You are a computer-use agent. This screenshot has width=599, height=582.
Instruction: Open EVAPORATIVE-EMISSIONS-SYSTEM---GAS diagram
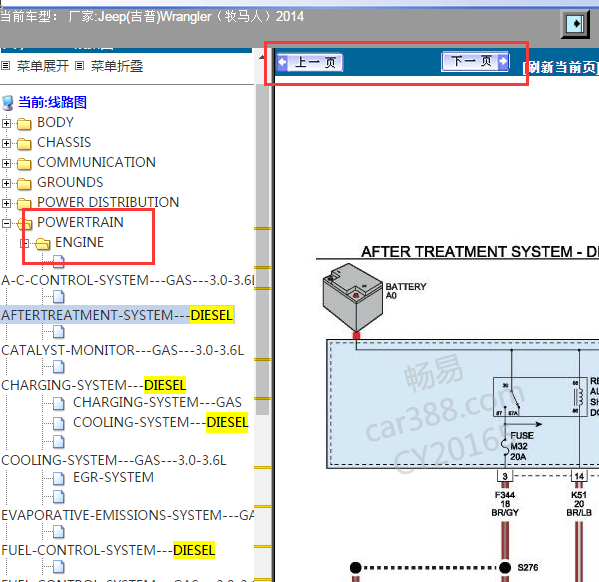128,515
